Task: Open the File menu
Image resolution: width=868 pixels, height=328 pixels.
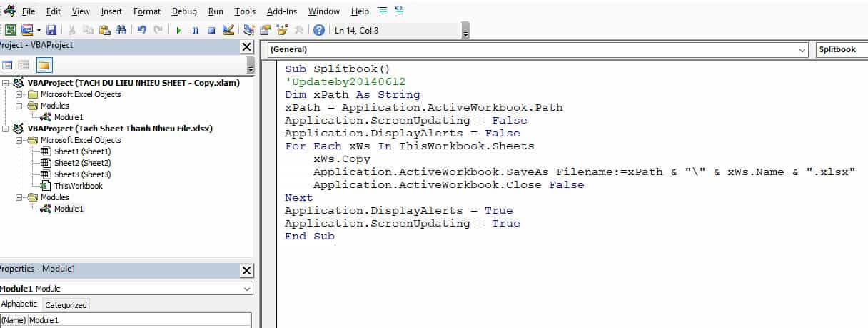Action: (29, 11)
